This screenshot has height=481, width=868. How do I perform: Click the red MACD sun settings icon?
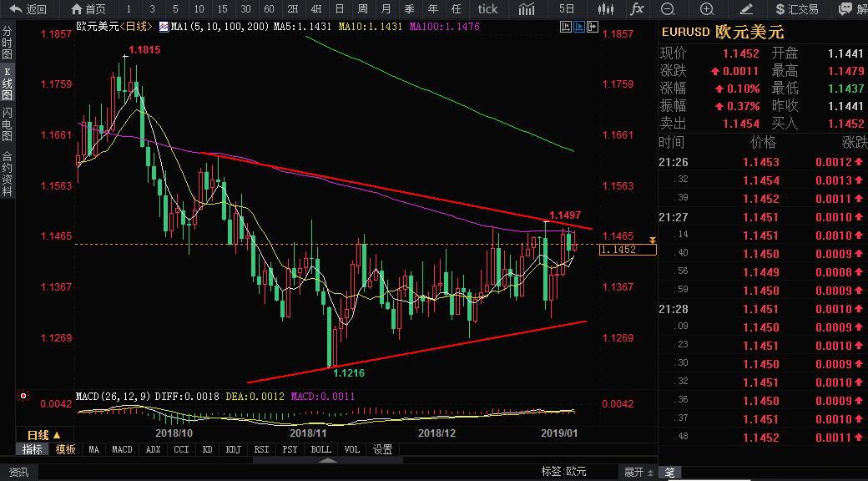coord(23,396)
